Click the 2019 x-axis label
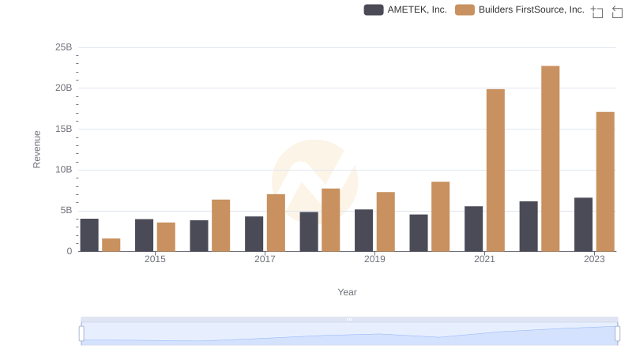Image resolution: width=632 pixels, height=364 pixels. pos(374,259)
